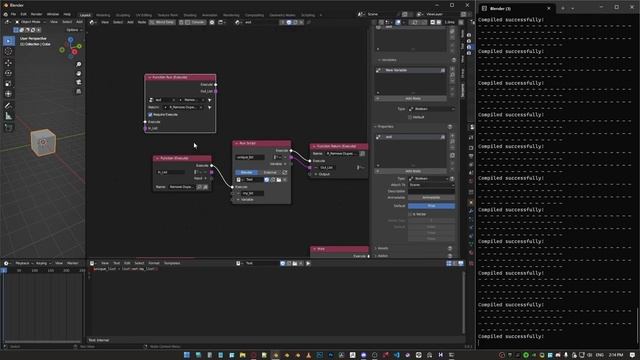Activate the Select Box tool
Viewport: 640px width, 360px height.
coord(8,41)
